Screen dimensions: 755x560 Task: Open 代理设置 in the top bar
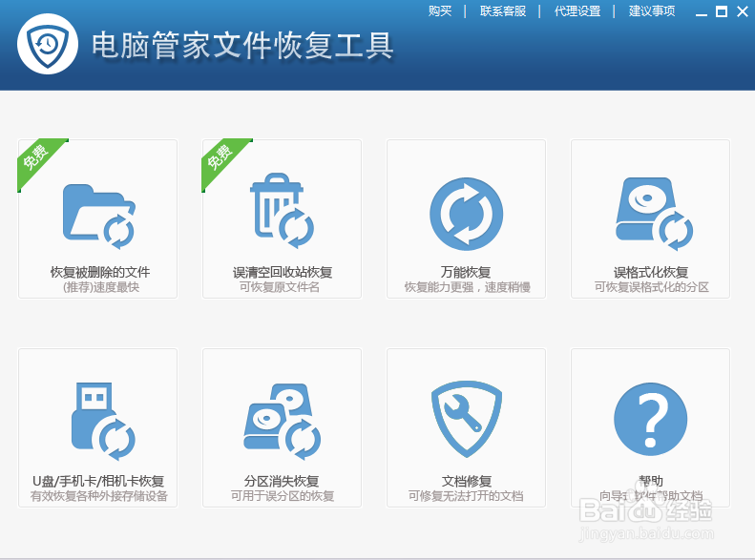pyautogui.click(x=577, y=11)
